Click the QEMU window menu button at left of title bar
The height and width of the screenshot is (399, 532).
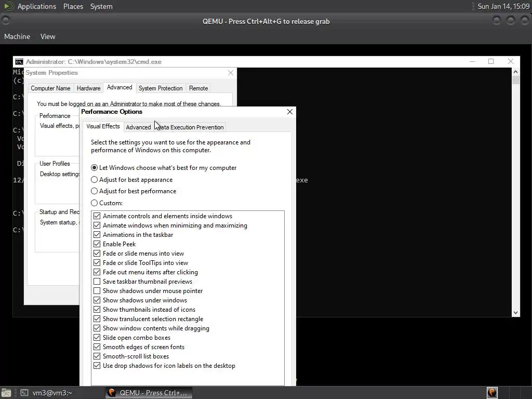[5, 21]
